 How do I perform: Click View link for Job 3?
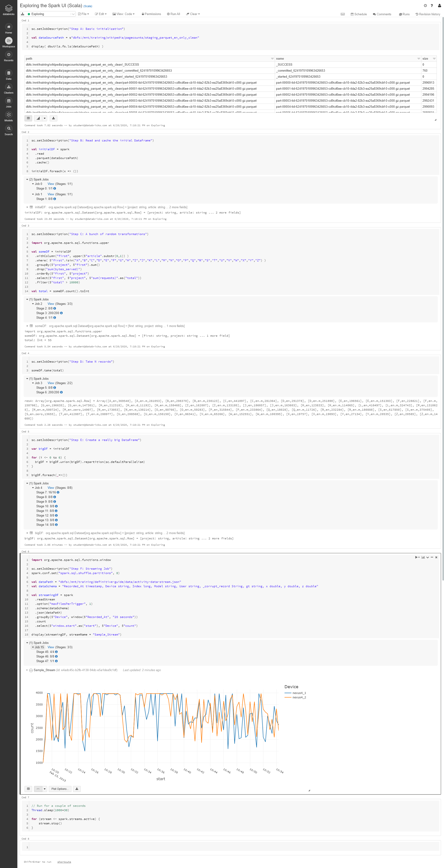point(51,383)
